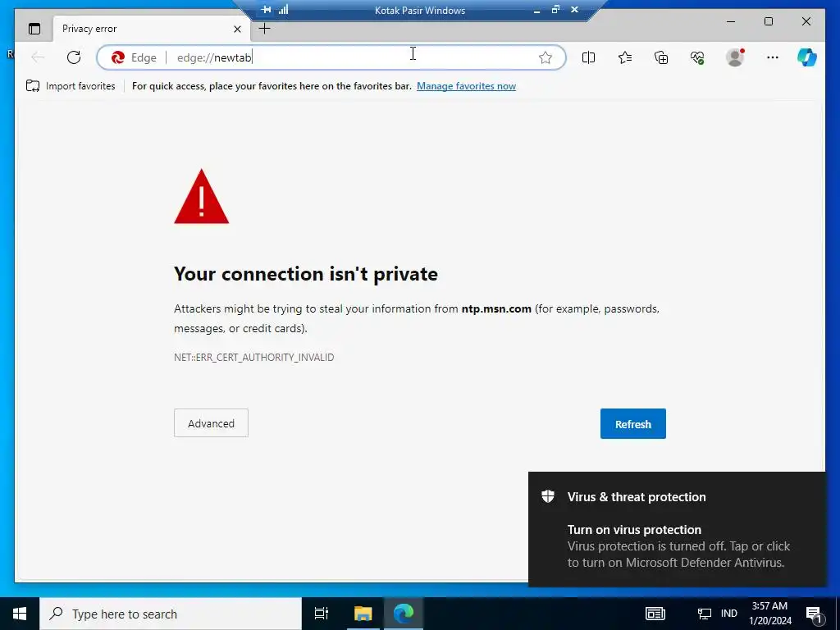840x630 pixels.
Task: Add page to favorites with star icon
Action: coord(546,57)
